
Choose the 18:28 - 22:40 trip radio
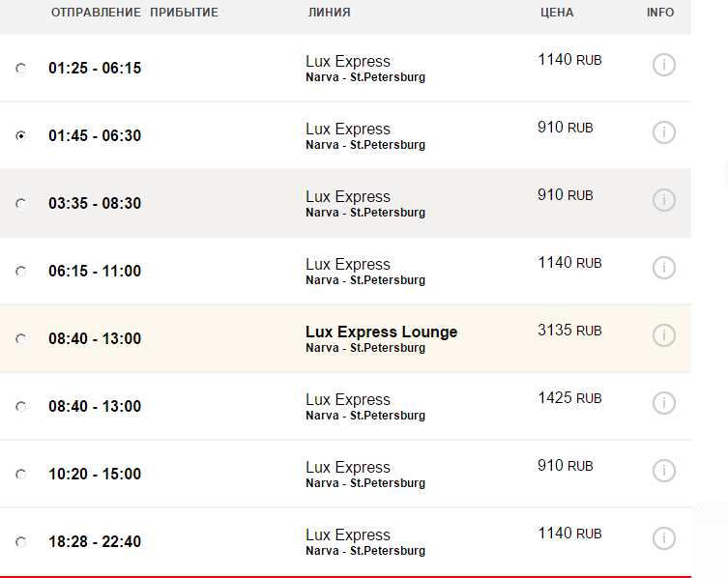[x=21, y=542]
